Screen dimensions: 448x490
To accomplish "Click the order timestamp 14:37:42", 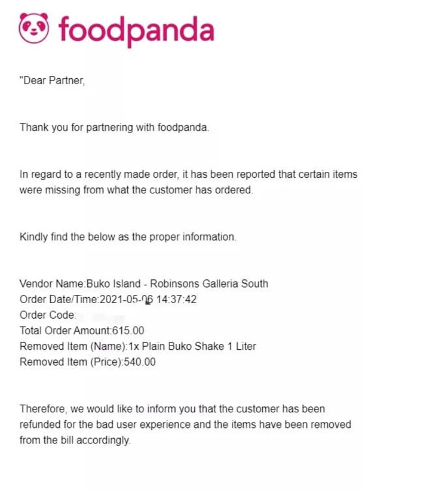I will click(x=176, y=300).
